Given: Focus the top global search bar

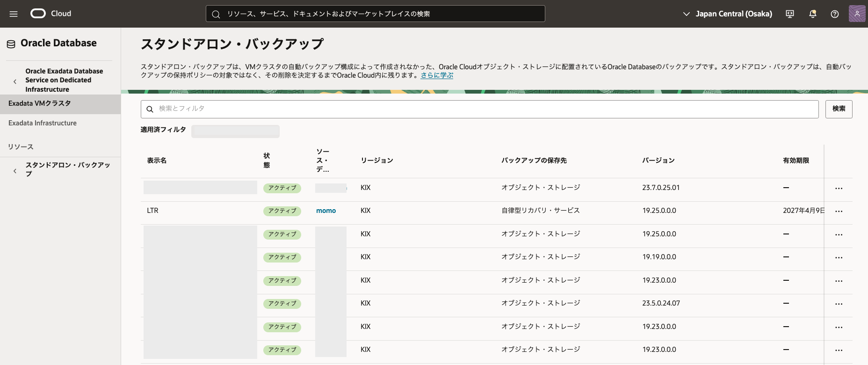Looking at the screenshot, I should [x=375, y=14].
